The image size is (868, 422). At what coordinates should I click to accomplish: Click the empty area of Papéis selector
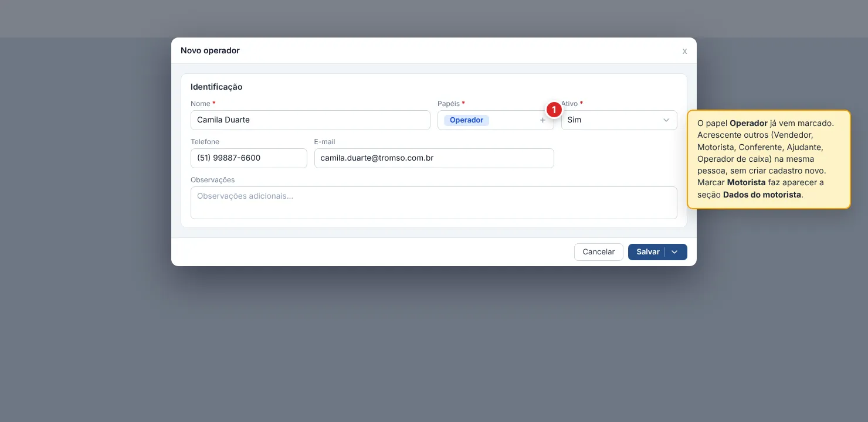point(514,120)
